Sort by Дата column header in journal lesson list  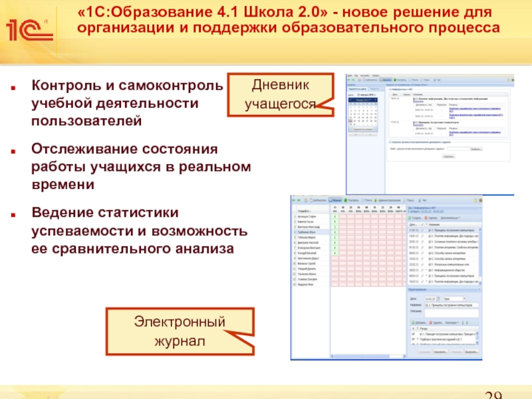click(x=413, y=225)
